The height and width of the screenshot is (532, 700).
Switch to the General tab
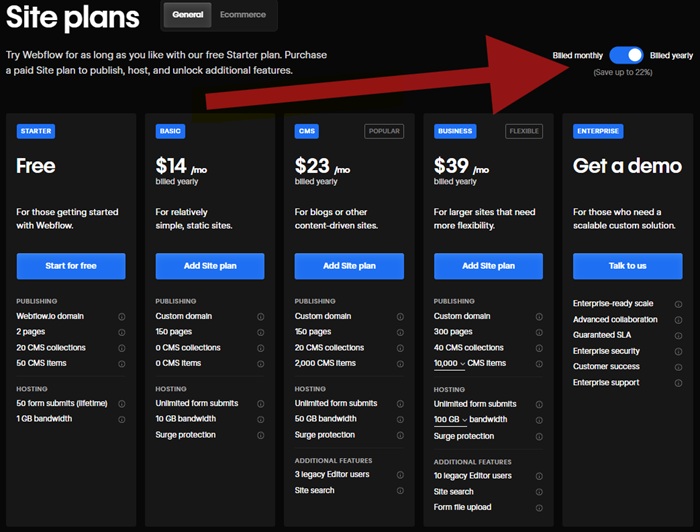(188, 15)
